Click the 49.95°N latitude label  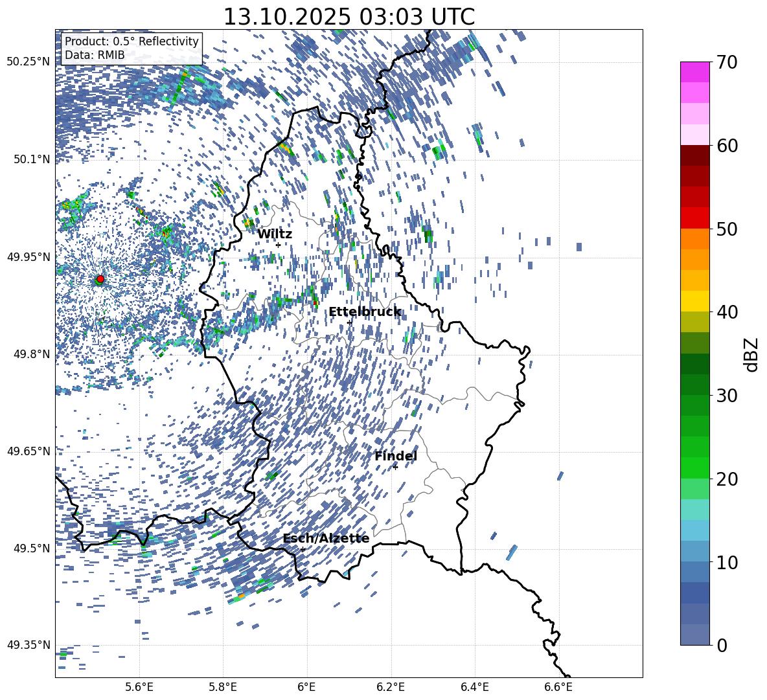(x=29, y=256)
